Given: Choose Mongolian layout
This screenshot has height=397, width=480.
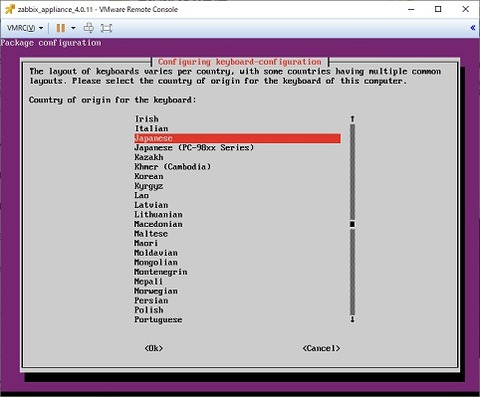Looking at the screenshot, I should (x=156, y=262).
